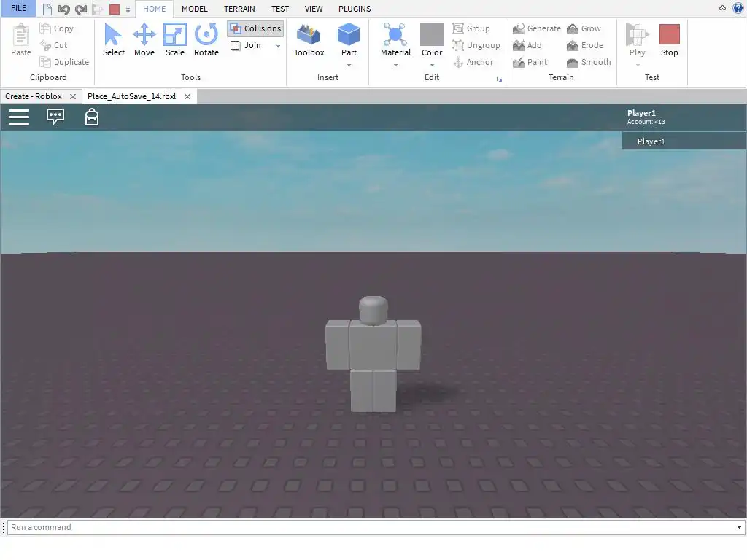
Task: Close the Place_AutoSave_14.rbxl tab
Action: [x=187, y=97]
